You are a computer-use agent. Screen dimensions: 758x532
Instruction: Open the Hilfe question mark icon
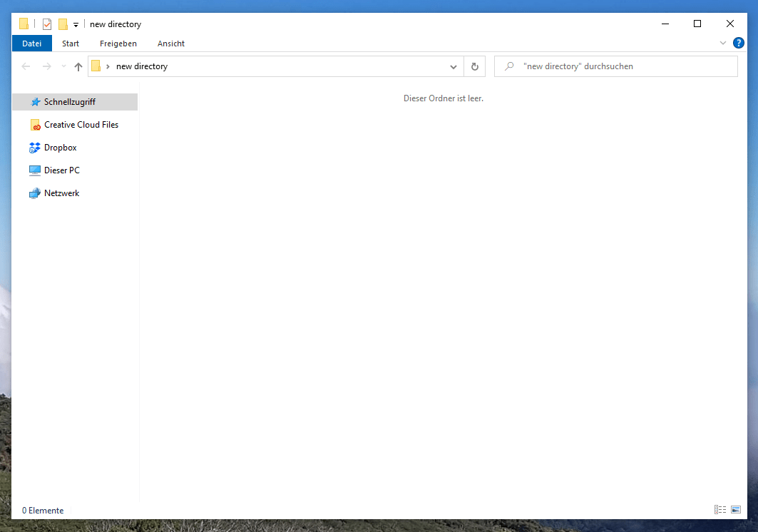click(x=739, y=43)
